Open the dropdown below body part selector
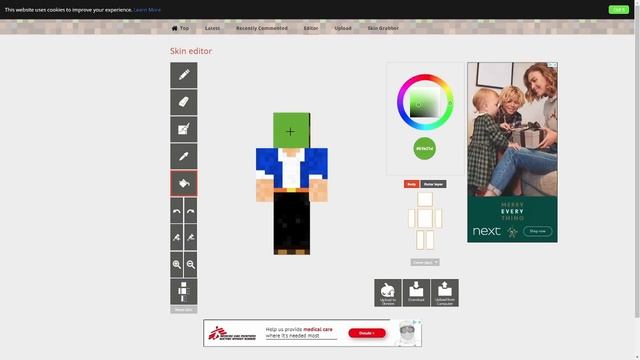The height and width of the screenshot is (360, 640). point(425,262)
